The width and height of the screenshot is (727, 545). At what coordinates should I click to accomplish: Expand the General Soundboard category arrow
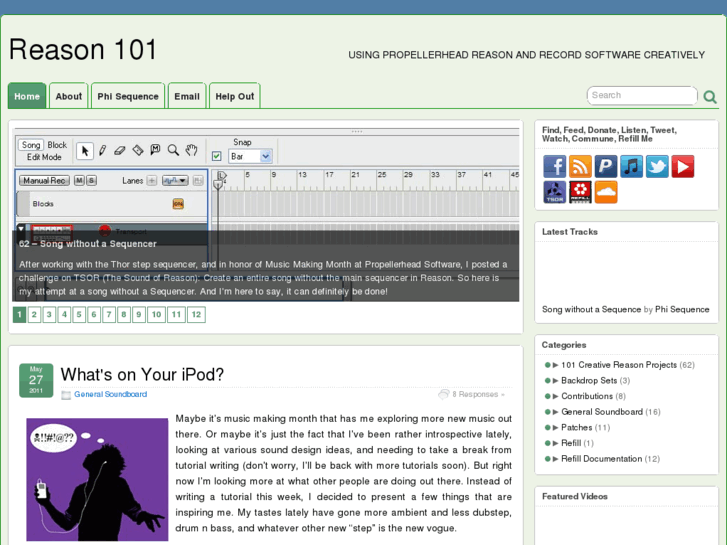[x=555, y=412]
